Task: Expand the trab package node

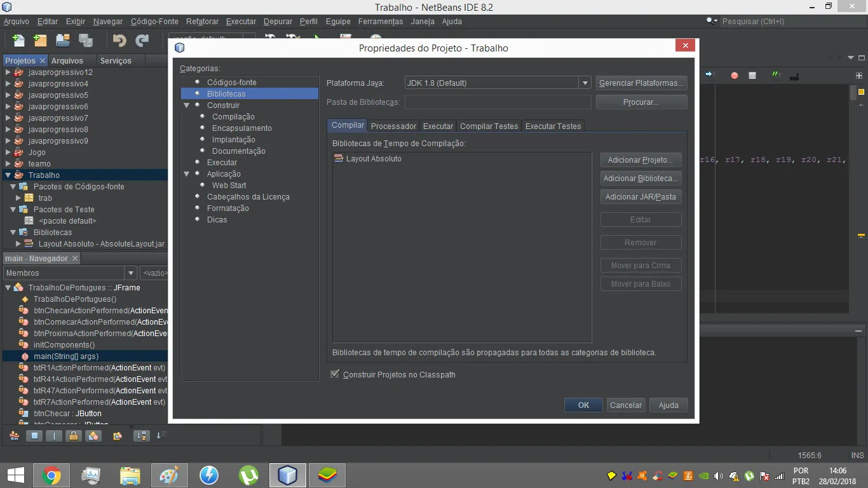Action: click(x=18, y=198)
